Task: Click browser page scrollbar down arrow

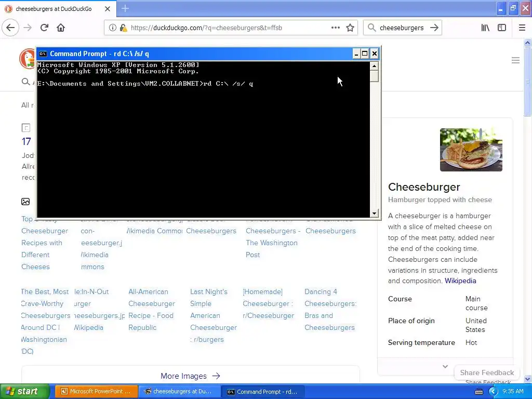Action: pyautogui.click(x=527, y=379)
